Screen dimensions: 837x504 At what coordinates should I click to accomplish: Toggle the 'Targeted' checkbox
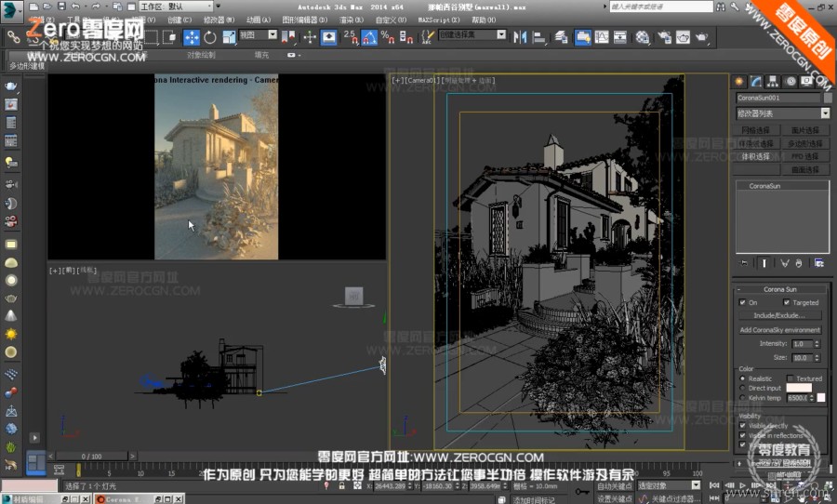point(787,302)
